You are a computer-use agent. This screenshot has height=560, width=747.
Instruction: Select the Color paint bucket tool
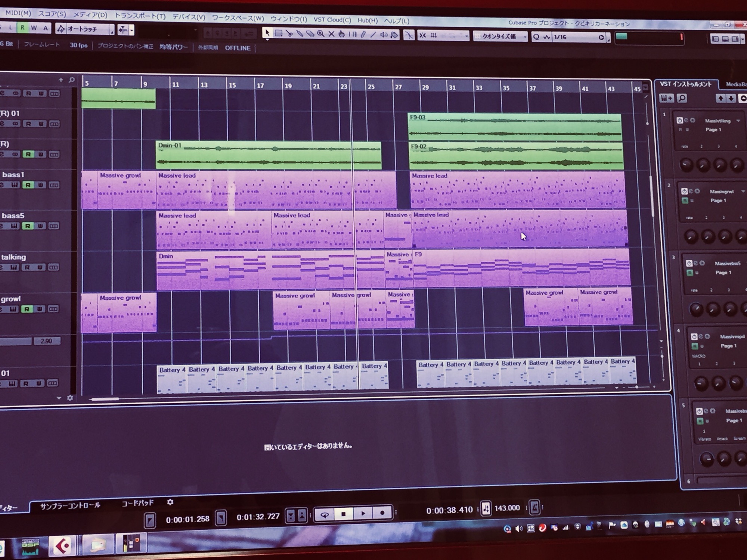coord(394,35)
